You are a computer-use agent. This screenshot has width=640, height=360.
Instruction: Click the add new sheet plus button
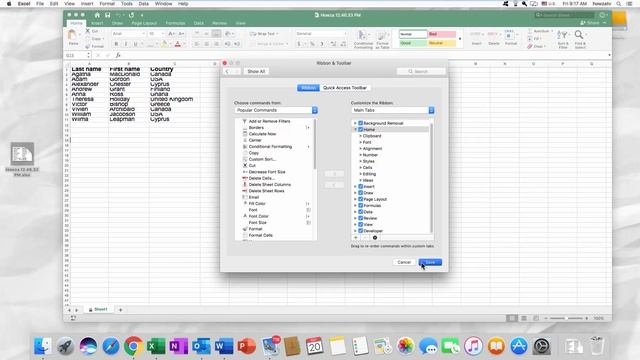(120, 310)
